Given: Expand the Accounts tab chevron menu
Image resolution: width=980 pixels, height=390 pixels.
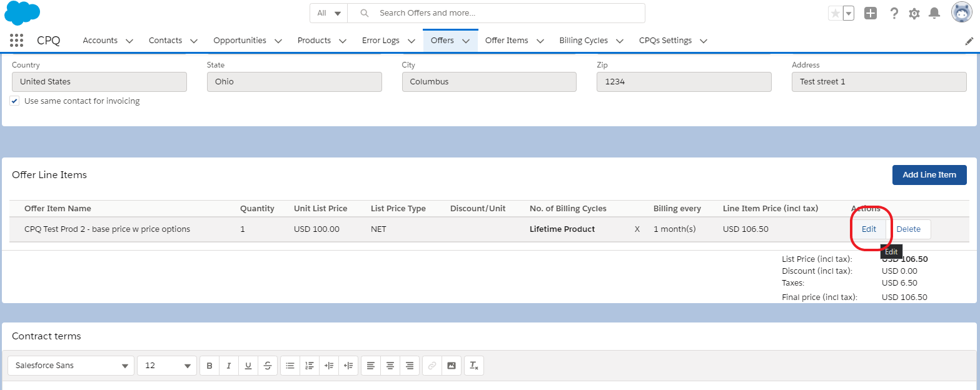Looking at the screenshot, I should tap(129, 41).
